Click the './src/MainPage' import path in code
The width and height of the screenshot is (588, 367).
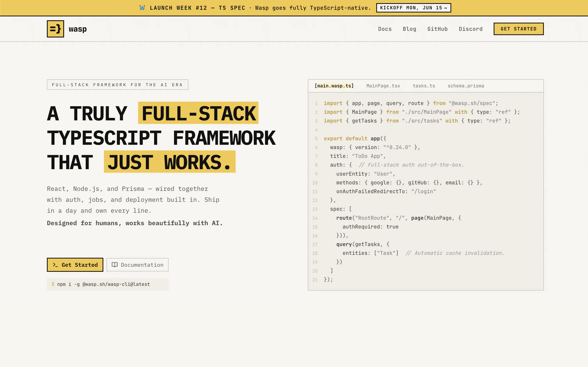pos(427,112)
